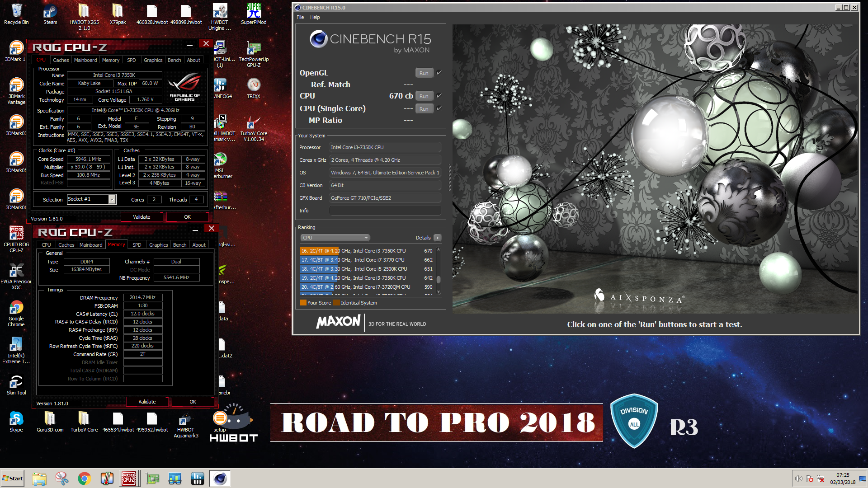868x488 pixels.
Task: Open Skype from the desktop
Action: pyautogui.click(x=16, y=422)
